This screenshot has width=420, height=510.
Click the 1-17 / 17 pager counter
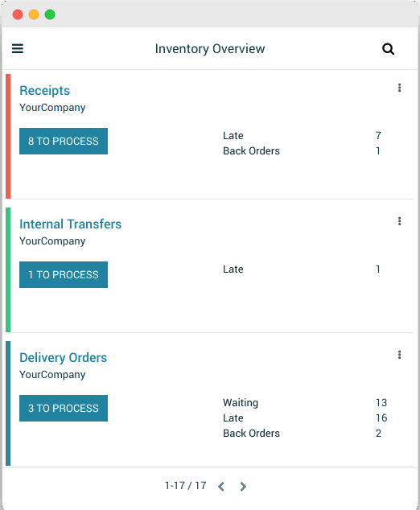pos(185,486)
